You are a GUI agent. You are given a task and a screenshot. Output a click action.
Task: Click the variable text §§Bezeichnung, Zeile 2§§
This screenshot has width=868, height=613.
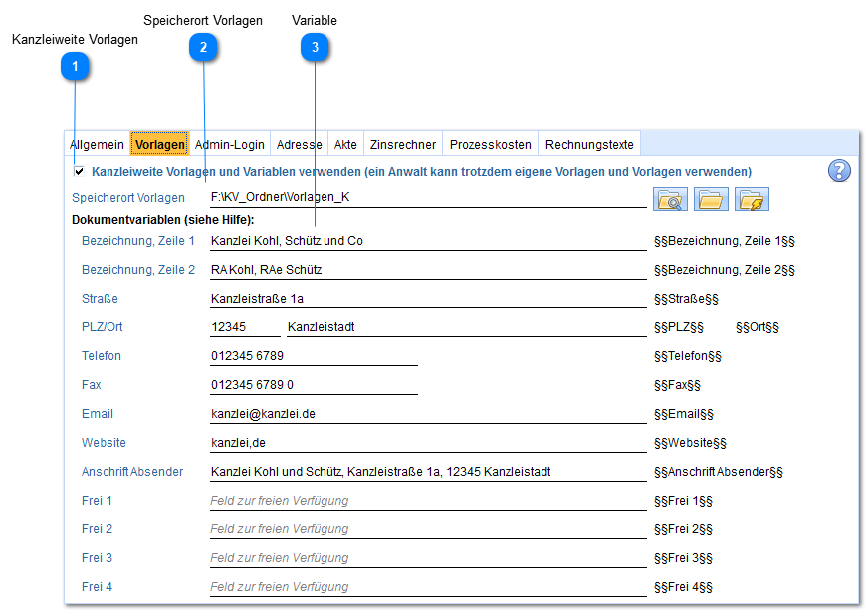click(725, 270)
